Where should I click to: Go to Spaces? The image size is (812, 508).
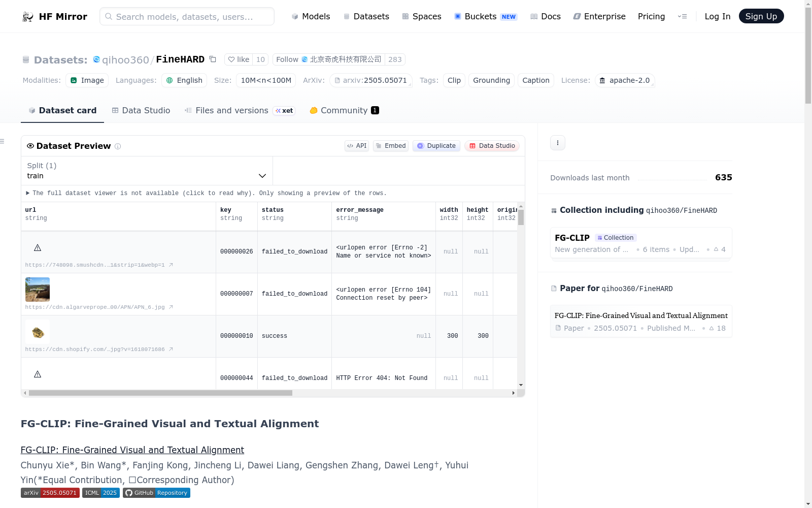pos(422,16)
